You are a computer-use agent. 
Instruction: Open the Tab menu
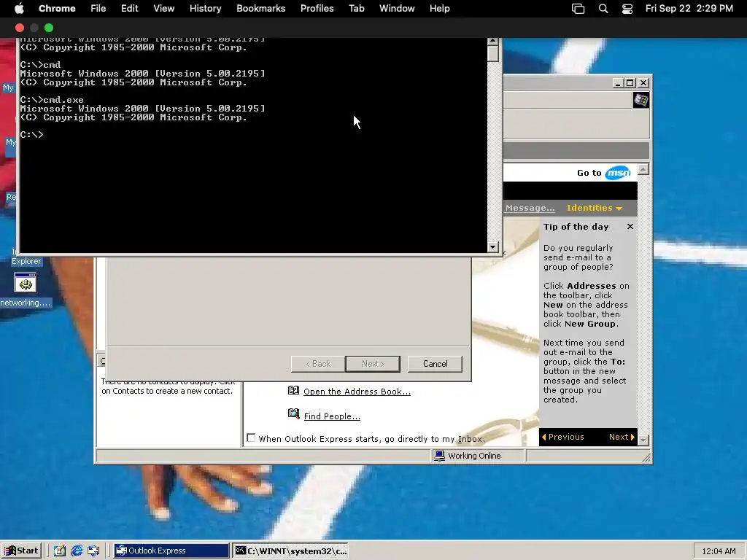tap(356, 9)
